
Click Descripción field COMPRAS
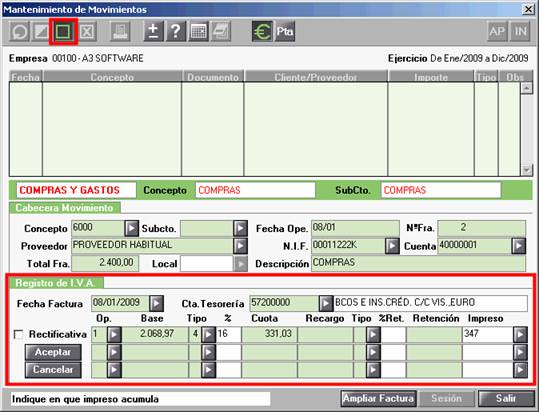coord(418,264)
